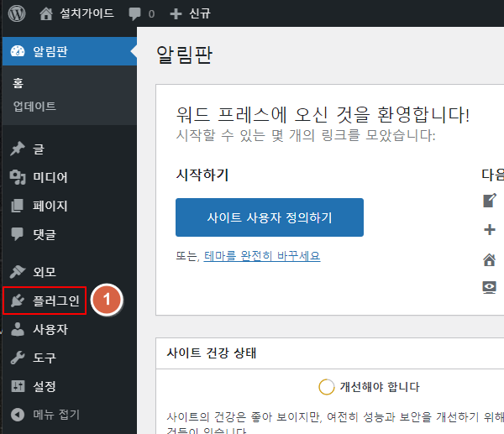Click the 댓글 speech bubble icon
This screenshot has height=434, width=504.
(18, 234)
